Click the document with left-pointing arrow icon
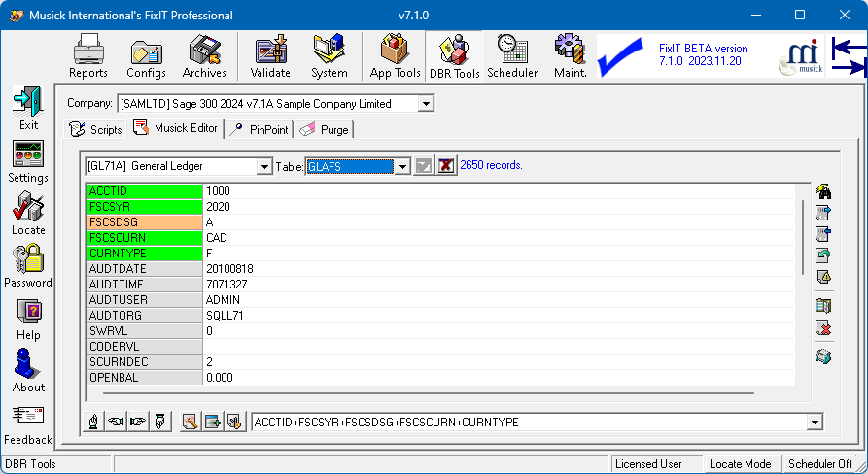Viewport: 868px width, 474px height. [x=823, y=234]
